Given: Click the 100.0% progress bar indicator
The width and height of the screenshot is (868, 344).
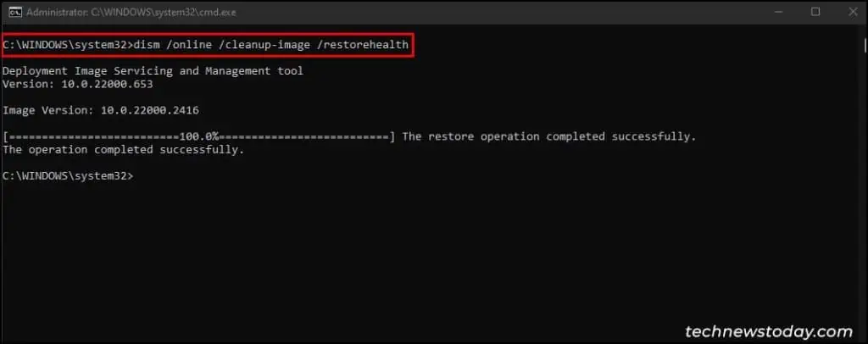Looking at the screenshot, I should tap(198, 136).
